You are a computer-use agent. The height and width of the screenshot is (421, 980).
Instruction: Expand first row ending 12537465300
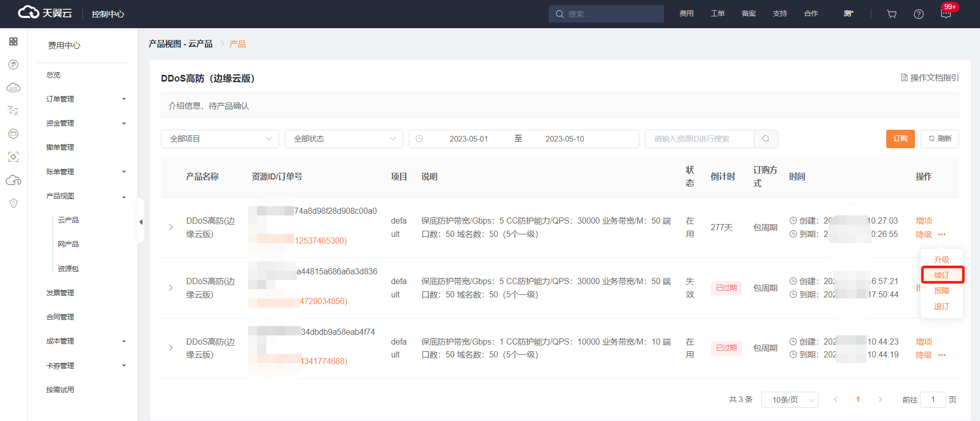(171, 227)
